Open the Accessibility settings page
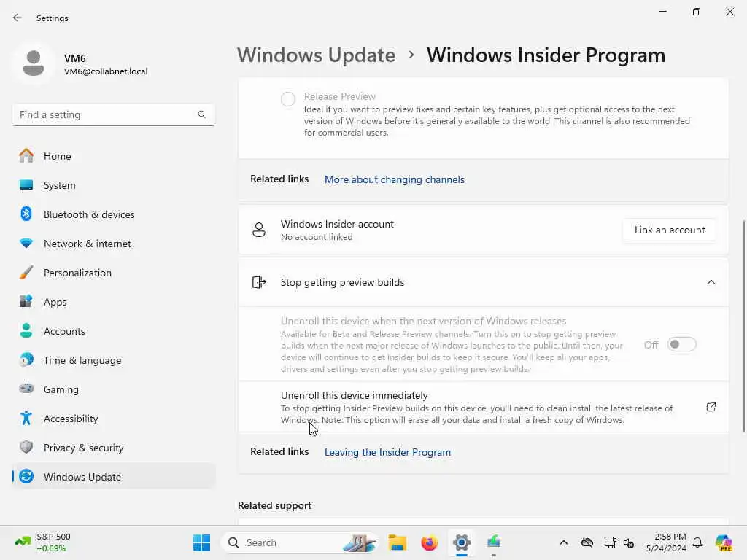Image resolution: width=747 pixels, height=560 pixels. click(x=113, y=418)
